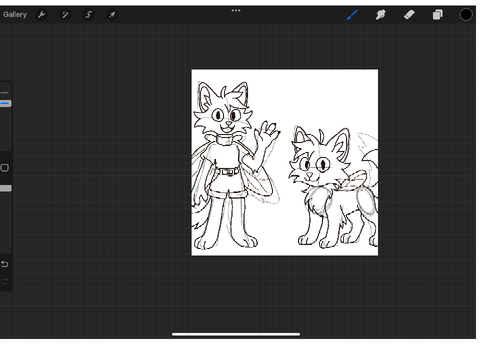Image resolution: width=480 pixels, height=360 pixels.
Task: Tap the iPad home indicator bar
Action: (236, 334)
